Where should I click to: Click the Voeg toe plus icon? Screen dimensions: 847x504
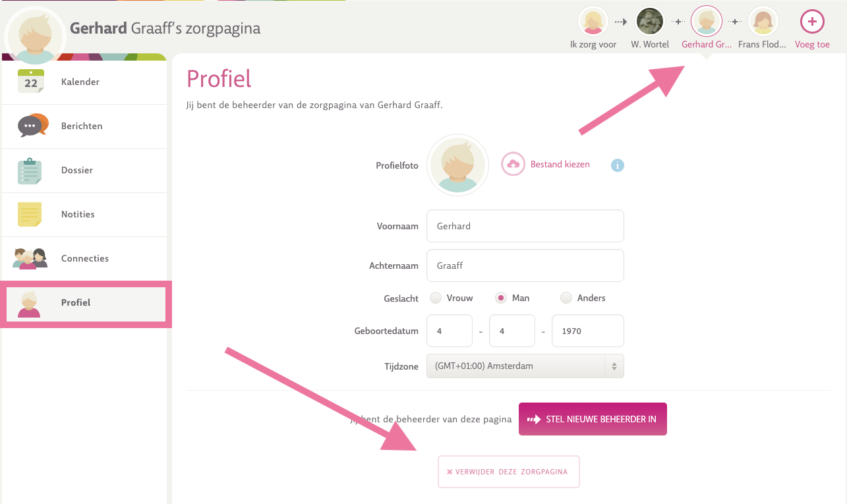point(812,22)
